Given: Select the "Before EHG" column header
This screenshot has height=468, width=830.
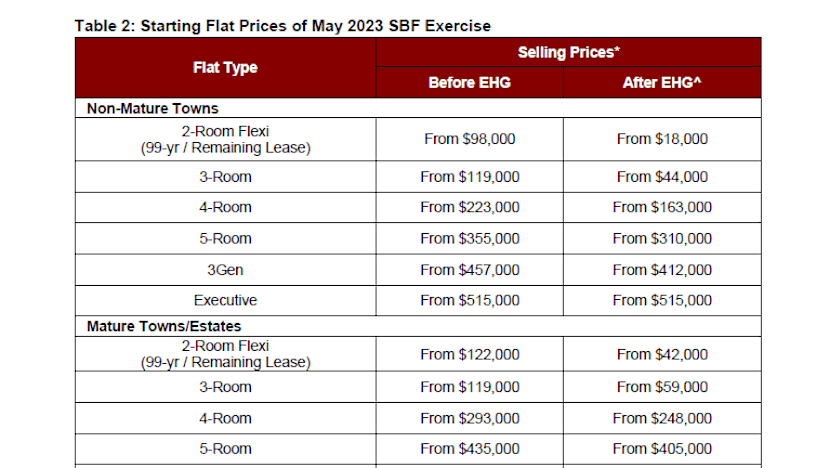Looking at the screenshot, I should click(469, 83).
